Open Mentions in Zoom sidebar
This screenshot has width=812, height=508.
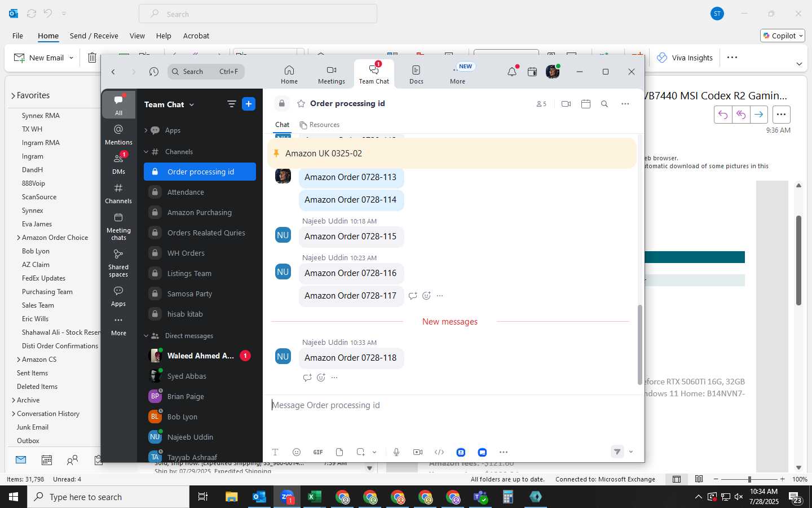pyautogui.click(x=118, y=134)
